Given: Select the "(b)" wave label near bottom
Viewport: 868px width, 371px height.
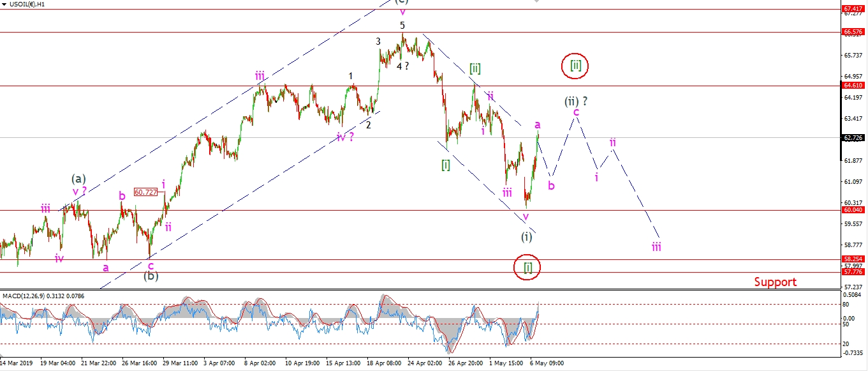Looking at the screenshot, I should [x=151, y=276].
